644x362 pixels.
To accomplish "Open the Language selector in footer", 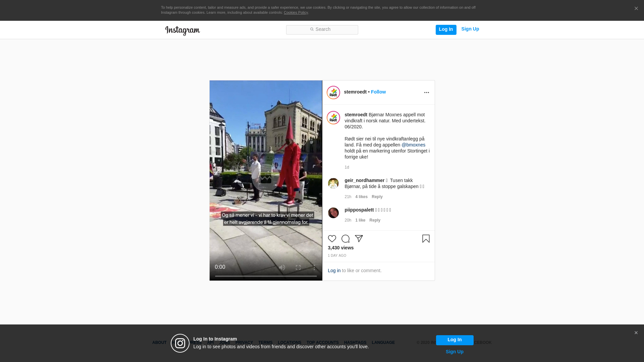I will (x=383, y=343).
